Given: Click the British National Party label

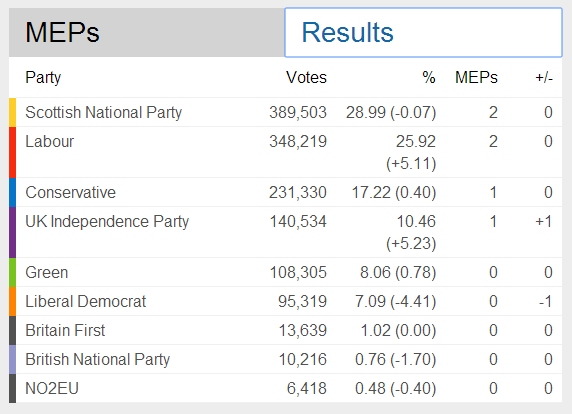Looking at the screenshot, I should (x=98, y=360).
